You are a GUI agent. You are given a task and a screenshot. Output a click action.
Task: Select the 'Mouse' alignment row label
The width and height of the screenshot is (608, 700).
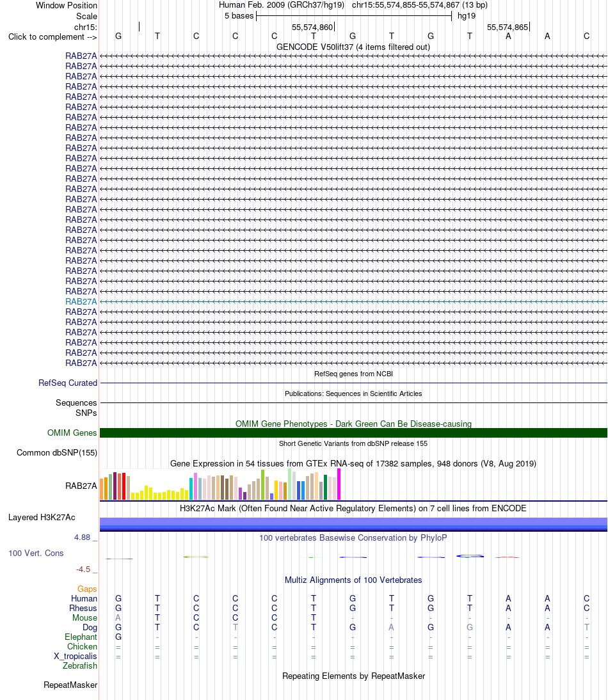85,618
